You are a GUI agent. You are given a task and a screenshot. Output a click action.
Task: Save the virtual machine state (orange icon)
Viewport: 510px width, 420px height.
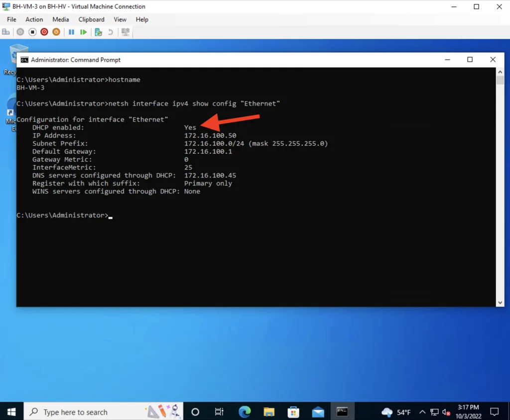coord(56,32)
